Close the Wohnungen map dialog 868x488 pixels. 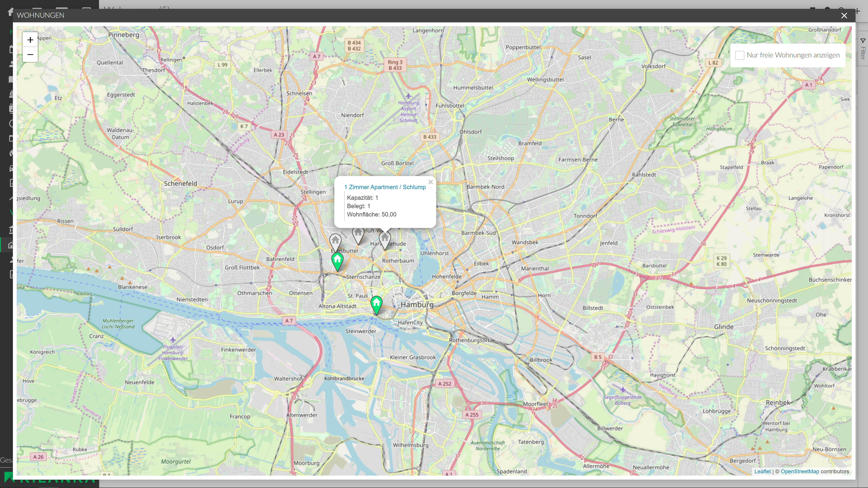click(x=844, y=16)
